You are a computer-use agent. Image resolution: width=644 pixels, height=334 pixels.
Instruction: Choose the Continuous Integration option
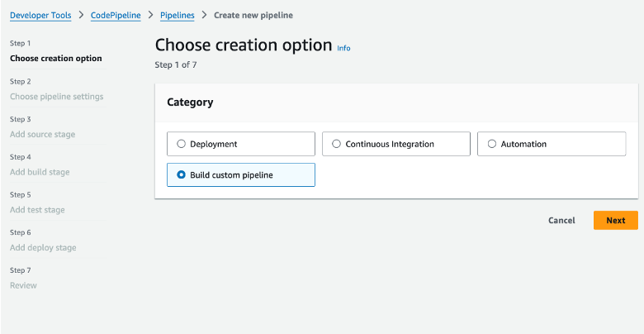[337, 144]
